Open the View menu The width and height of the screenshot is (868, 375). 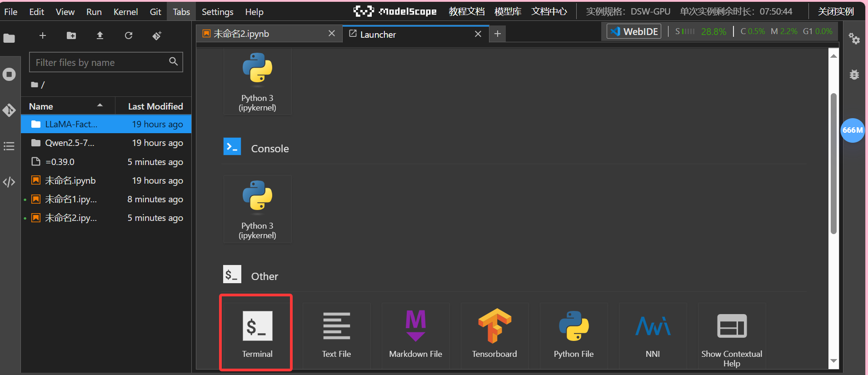pyautogui.click(x=65, y=12)
